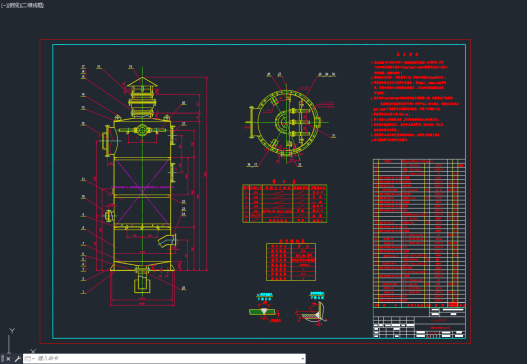This screenshot has height=364, width=527.
Task: Expand command history arrow at command line end
Action: 303,359
